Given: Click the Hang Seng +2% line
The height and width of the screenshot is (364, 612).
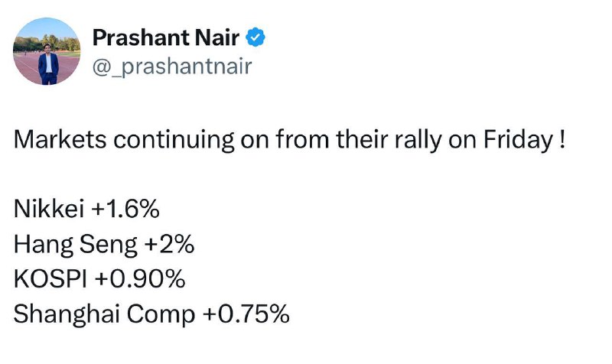Looking at the screenshot, I should tap(104, 245).
